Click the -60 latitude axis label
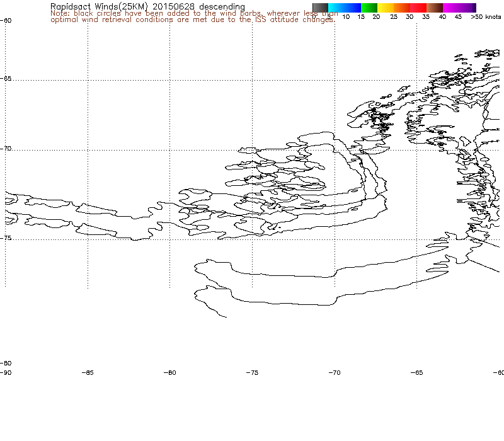Screen dimensions: 504x441 (6, 21)
